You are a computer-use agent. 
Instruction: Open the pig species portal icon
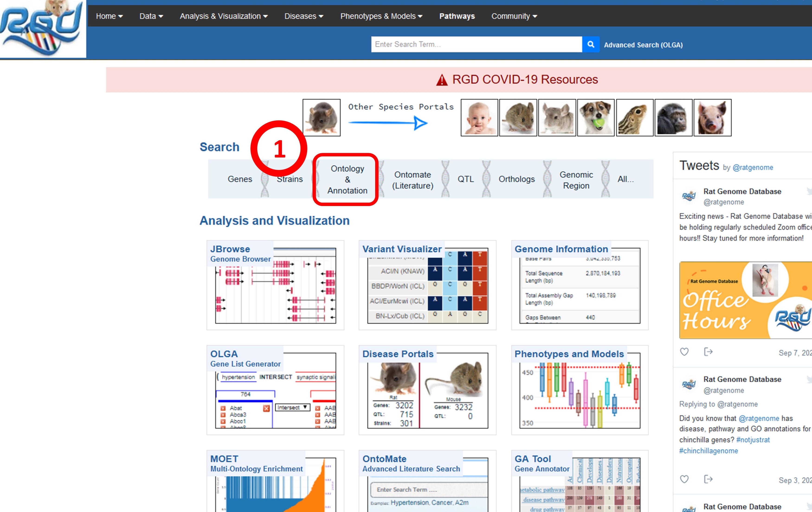point(712,118)
